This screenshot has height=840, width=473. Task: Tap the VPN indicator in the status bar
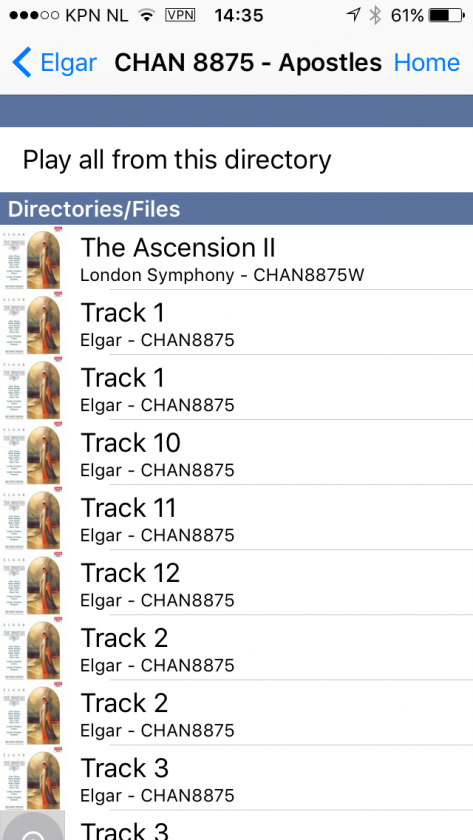[x=180, y=15]
